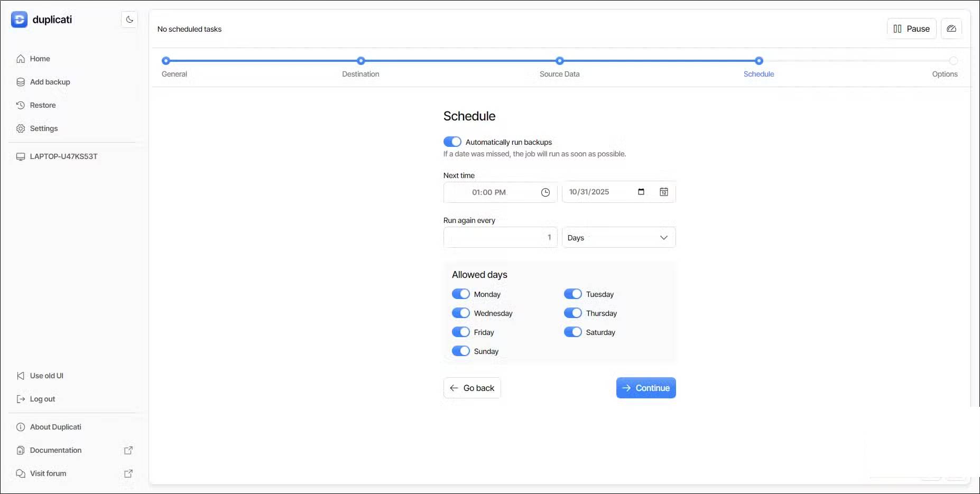Click the Destination wizard step

[360, 61]
